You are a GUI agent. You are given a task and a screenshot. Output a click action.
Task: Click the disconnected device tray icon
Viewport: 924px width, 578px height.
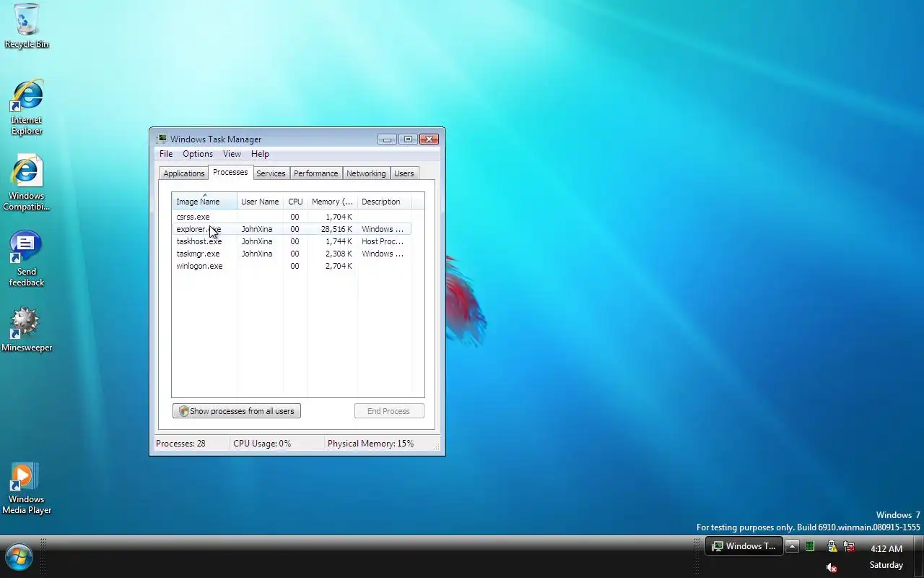tap(849, 546)
